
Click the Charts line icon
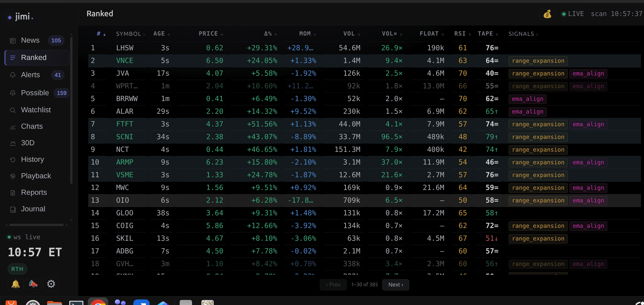click(x=13, y=127)
